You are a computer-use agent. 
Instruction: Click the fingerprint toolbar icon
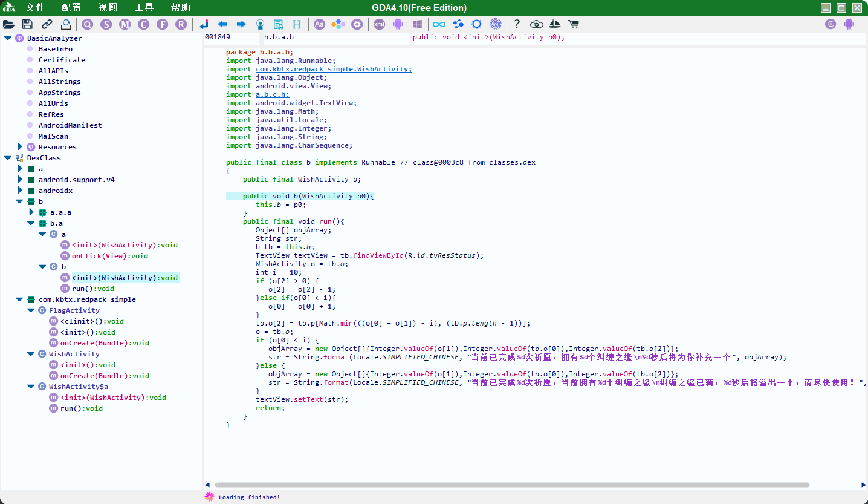(495, 24)
